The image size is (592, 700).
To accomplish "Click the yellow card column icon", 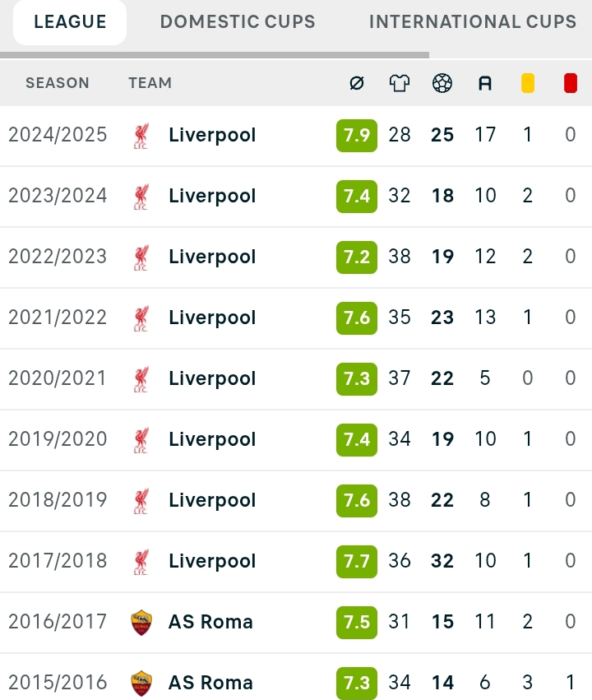I will click(x=528, y=83).
